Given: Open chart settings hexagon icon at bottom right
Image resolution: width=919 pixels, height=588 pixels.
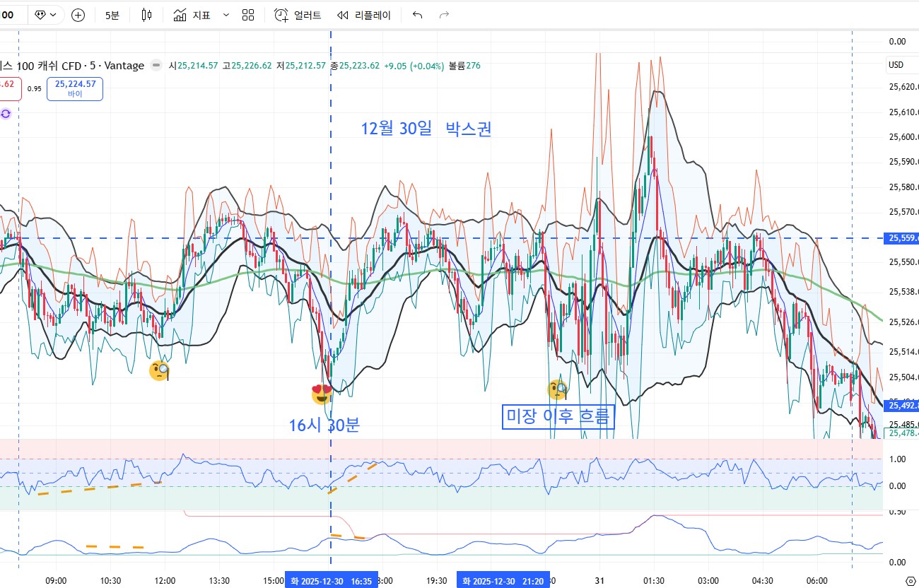Looking at the screenshot, I should (911, 581).
